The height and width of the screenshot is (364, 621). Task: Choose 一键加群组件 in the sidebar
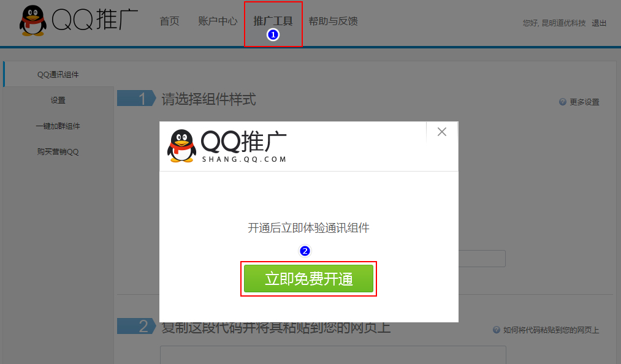click(58, 126)
